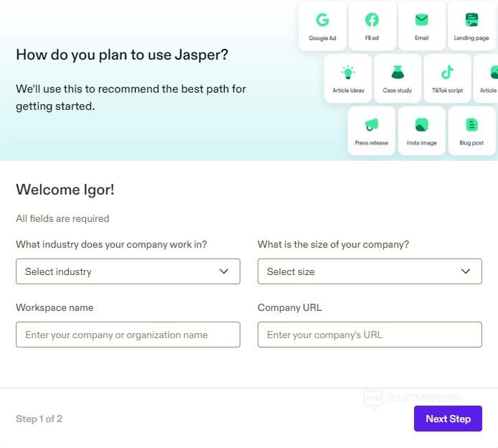This screenshot has width=498, height=448.
Task: Click the industry dropdown chevron arrow
Action: 225,271
